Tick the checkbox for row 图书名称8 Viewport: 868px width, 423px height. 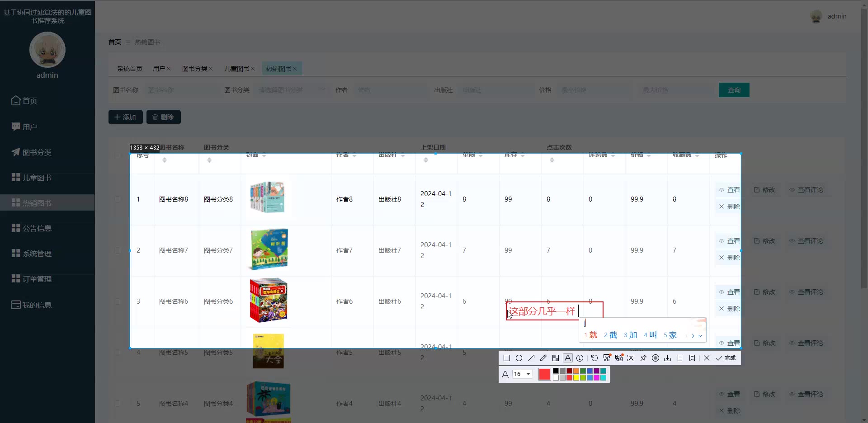118,199
